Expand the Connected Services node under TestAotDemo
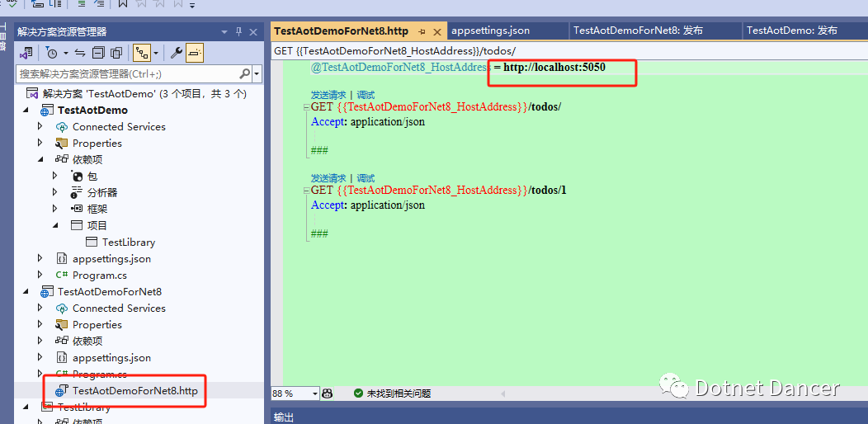 40,127
